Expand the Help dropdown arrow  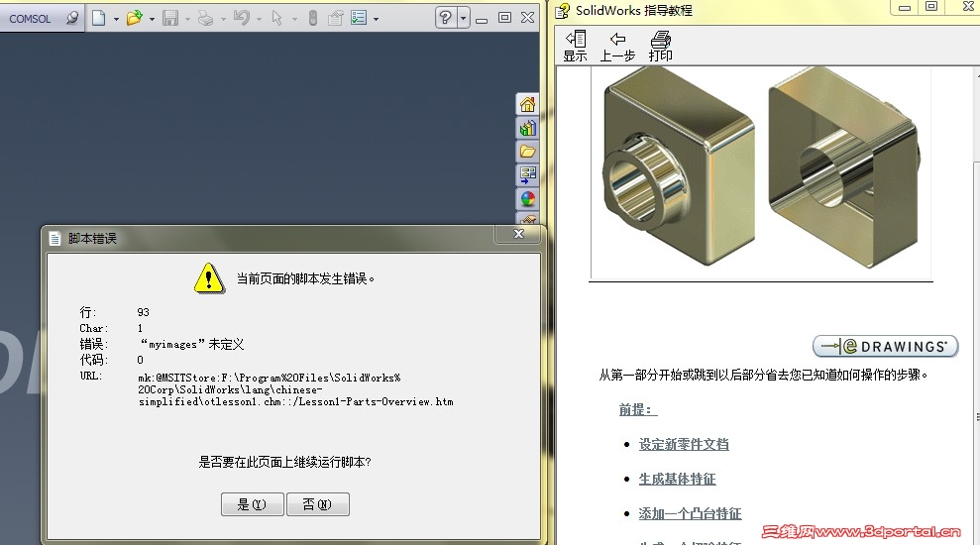coord(463,18)
